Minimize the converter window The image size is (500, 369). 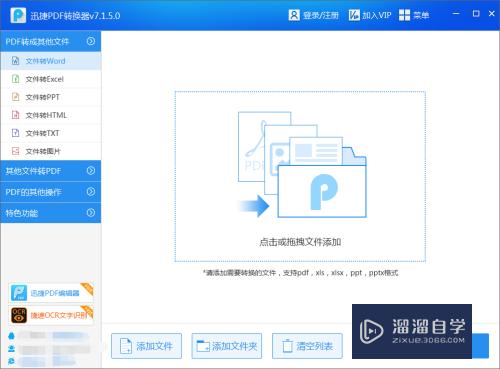[x=456, y=14]
